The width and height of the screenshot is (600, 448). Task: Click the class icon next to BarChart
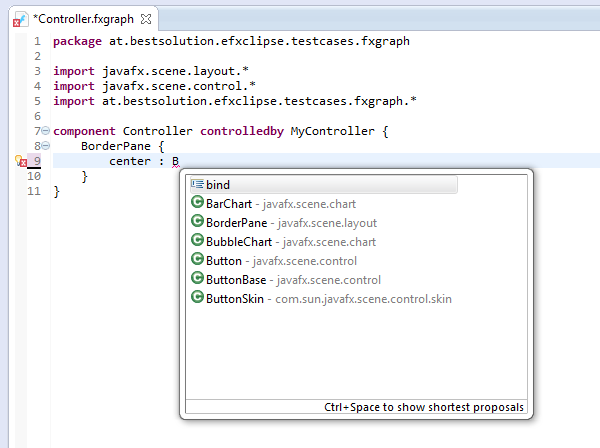(x=197, y=204)
